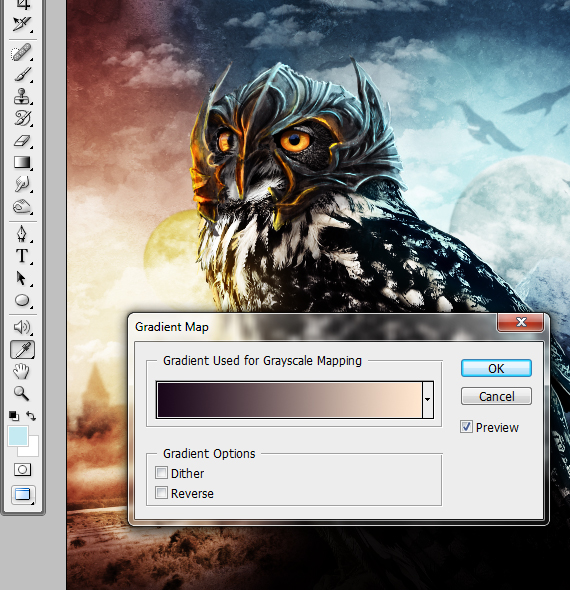Swap foreground and background colors
The height and width of the screenshot is (590, 570).
coord(31,416)
